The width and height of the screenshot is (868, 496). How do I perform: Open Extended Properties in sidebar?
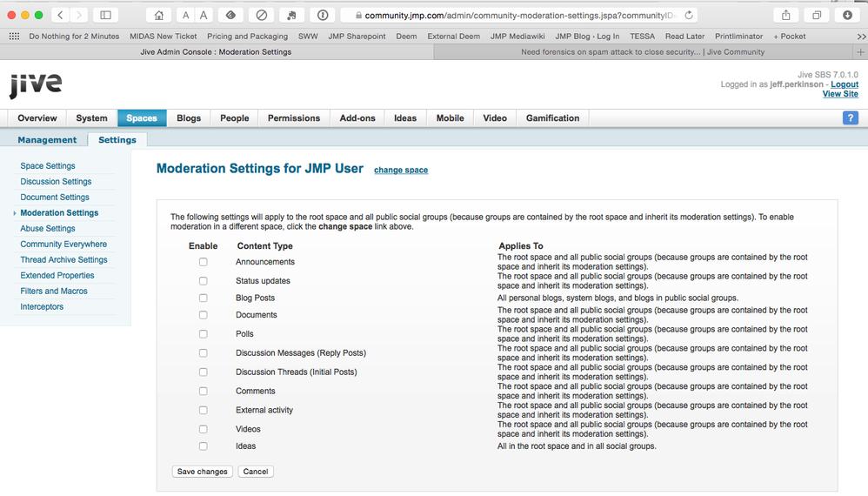click(57, 276)
